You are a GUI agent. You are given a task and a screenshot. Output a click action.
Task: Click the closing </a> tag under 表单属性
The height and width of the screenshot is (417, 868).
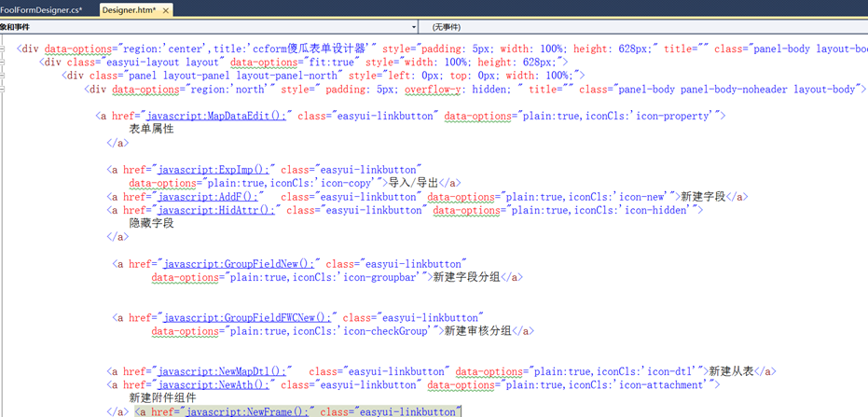click(117, 143)
